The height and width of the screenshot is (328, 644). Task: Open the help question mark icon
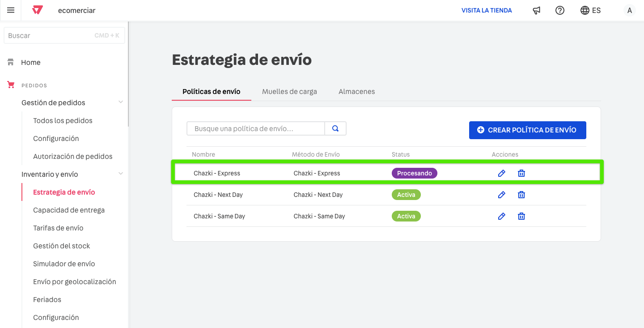coord(560,10)
